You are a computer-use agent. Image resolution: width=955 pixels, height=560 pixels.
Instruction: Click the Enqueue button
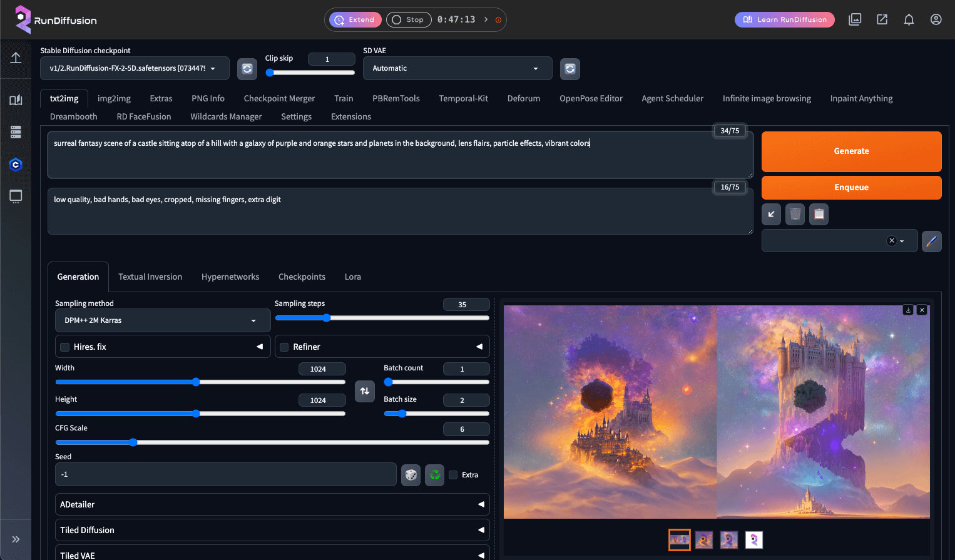pos(851,188)
